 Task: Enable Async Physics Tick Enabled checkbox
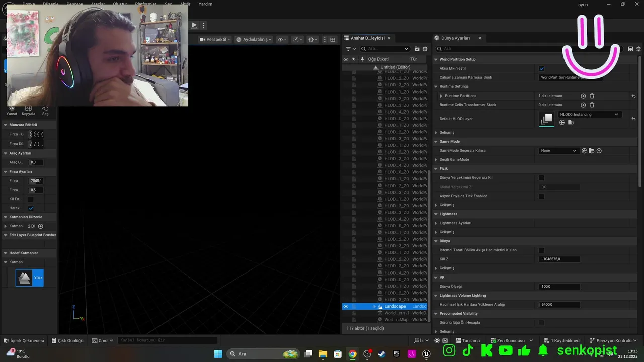pos(542,196)
